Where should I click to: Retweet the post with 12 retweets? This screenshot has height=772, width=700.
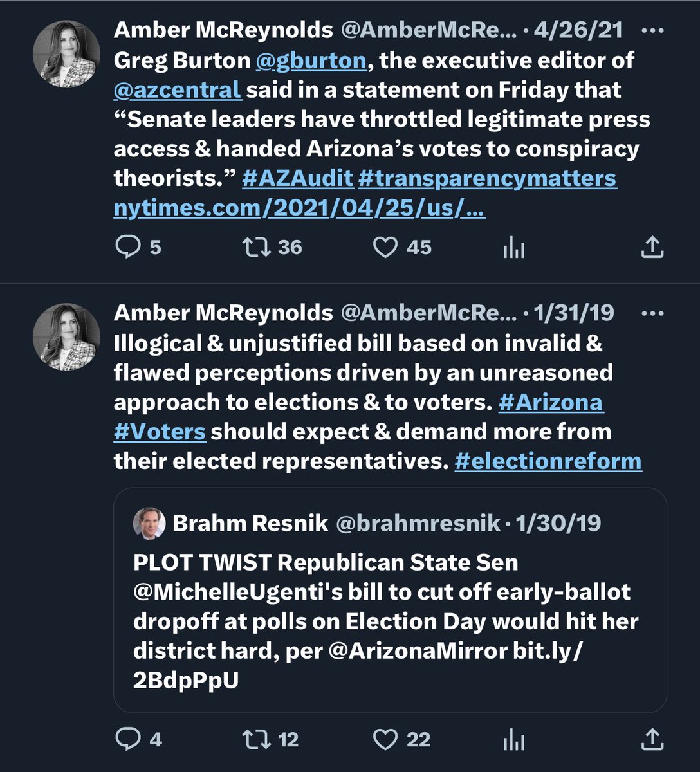pyautogui.click(x=255, y=739)
